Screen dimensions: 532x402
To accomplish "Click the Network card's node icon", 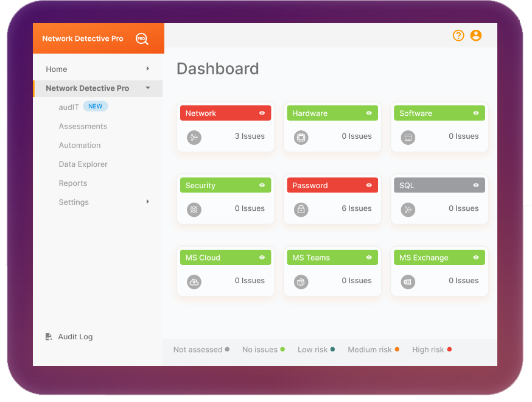I will click(x=194, y=138).
